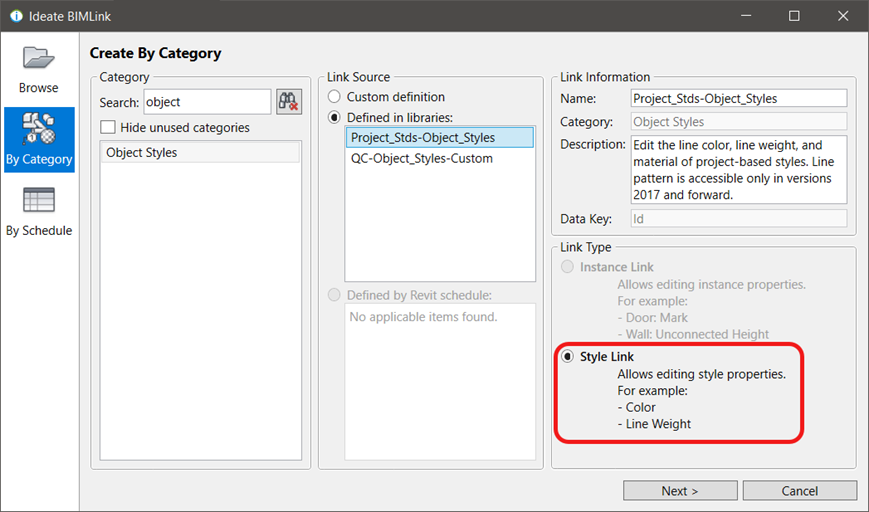Viewport: 869px width, 512px height.
Task: Select Project_Stds-Object_Styles library link
Action: click(440, 137)
